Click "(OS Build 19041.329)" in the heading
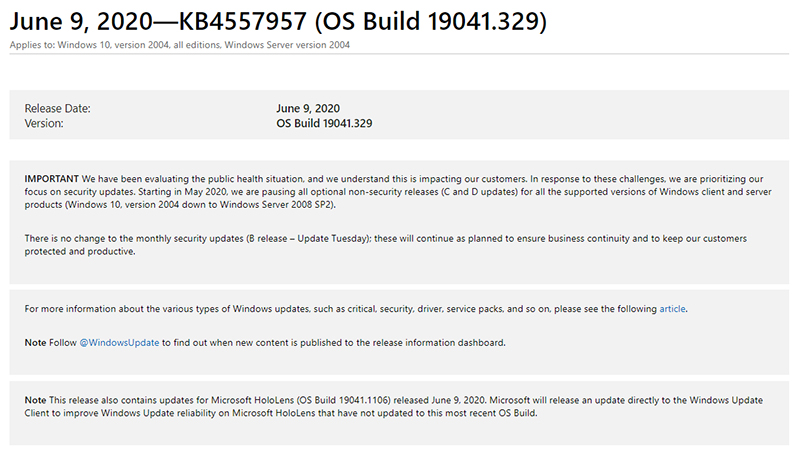Image resolution: width=800 pixels, height=450 pixels. point(431,21)
